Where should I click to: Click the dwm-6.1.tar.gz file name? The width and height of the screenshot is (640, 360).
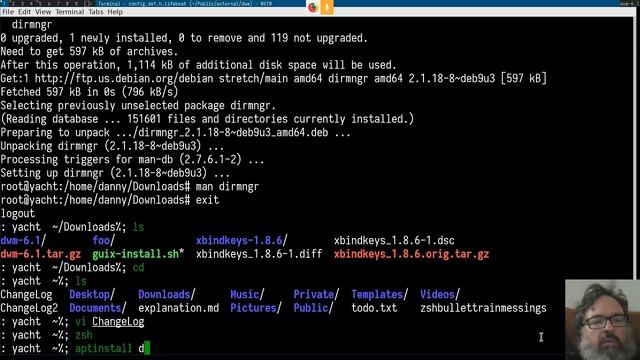tap(40, 254)
